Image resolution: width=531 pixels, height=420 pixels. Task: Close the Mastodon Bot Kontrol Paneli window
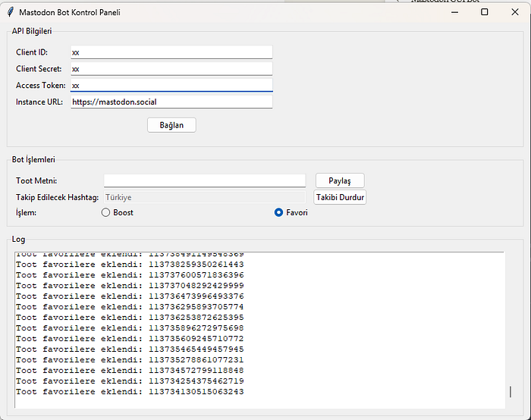pos(515,12)
